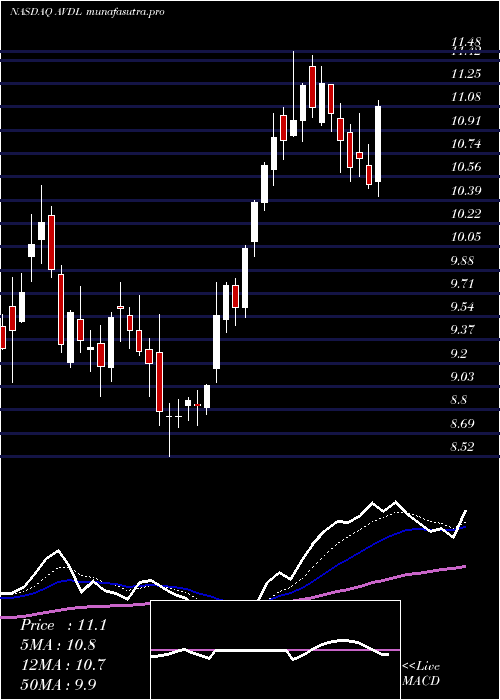Click the 8.69 price axis label

pos(463,424)
